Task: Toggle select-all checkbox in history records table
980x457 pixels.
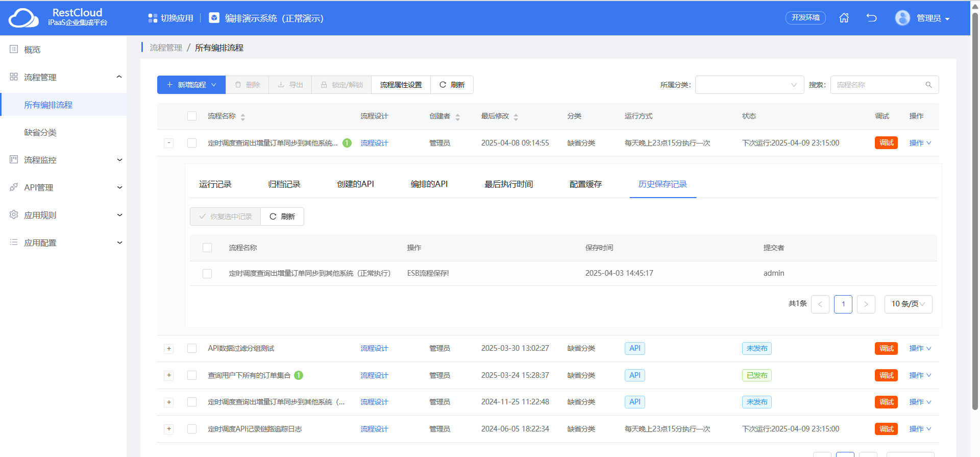Action: pos(207,248)
